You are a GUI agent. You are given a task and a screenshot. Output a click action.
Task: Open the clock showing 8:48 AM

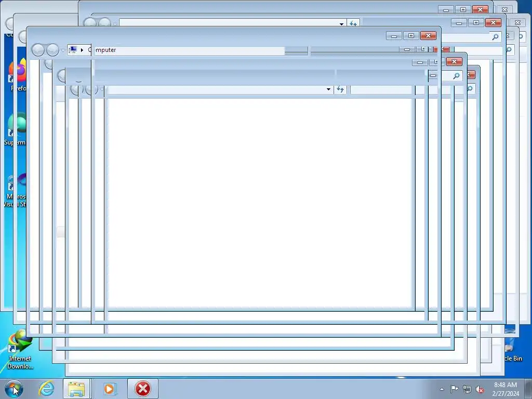click(506, 389)
